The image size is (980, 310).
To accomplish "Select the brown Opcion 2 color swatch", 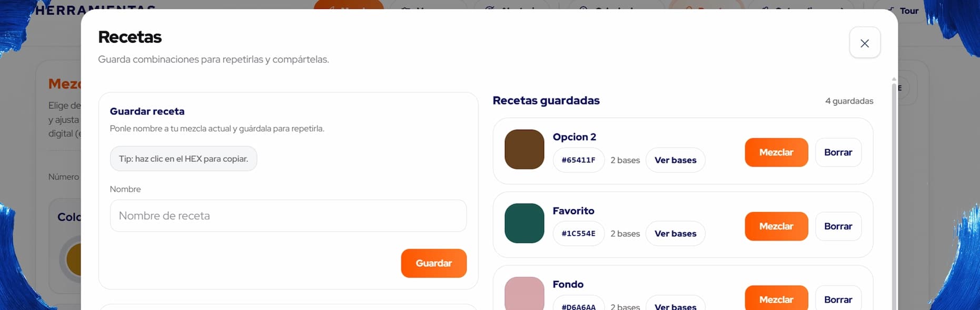I will (524, 149).
